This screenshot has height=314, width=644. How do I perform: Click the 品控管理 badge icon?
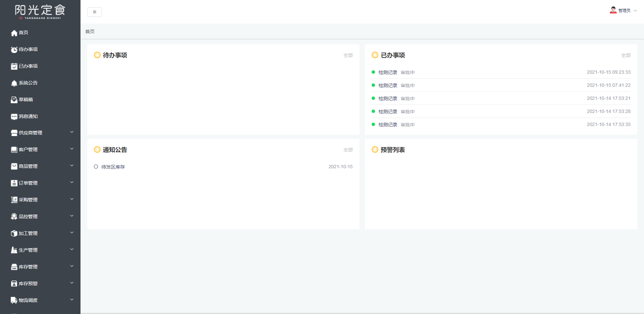tap(14, 216)
